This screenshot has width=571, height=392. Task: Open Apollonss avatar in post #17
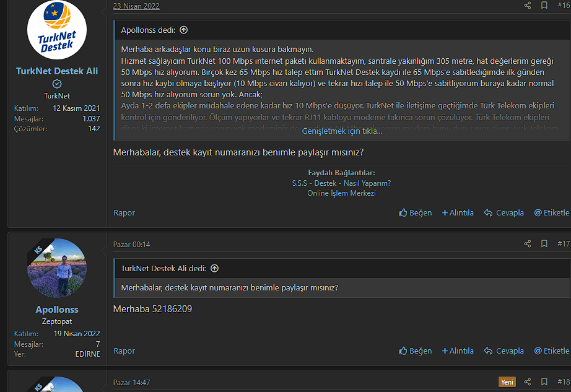pyautogui.click(x=57, y=268)
